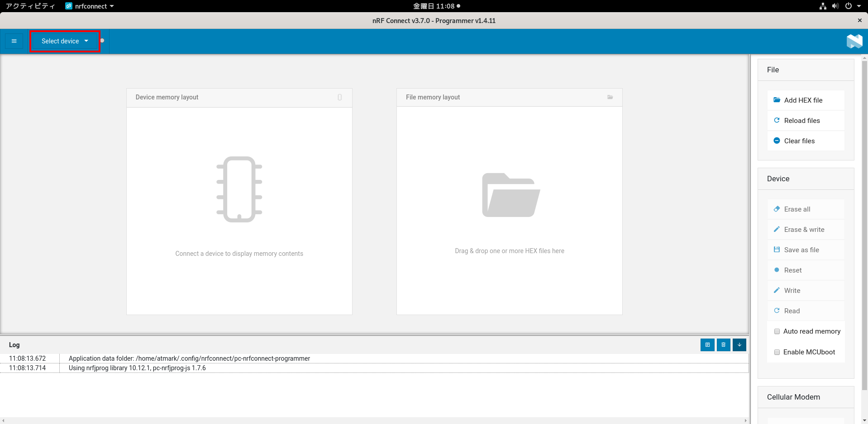Click 'Connect a device to display memory contents' text

239,254
